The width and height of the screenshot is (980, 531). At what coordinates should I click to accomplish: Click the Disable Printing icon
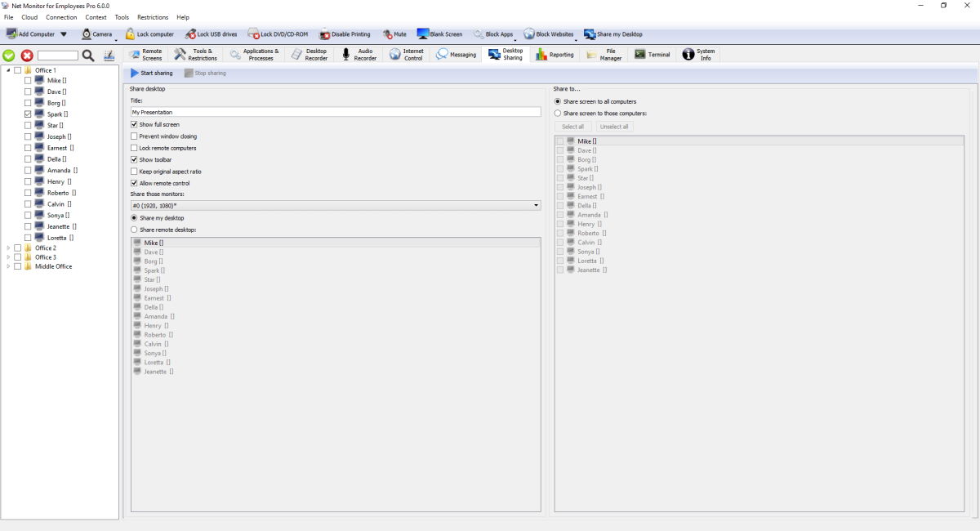325,34
